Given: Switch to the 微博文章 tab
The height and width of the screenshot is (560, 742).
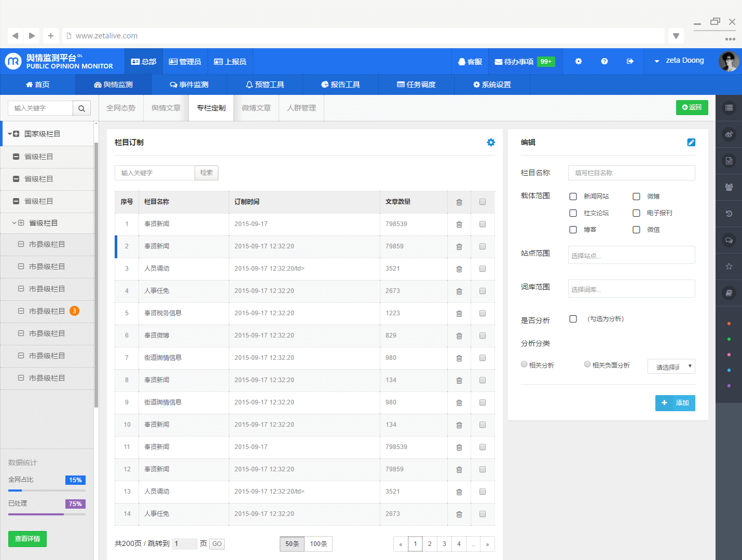Looking at the screenshot, I should click(256, 108).
